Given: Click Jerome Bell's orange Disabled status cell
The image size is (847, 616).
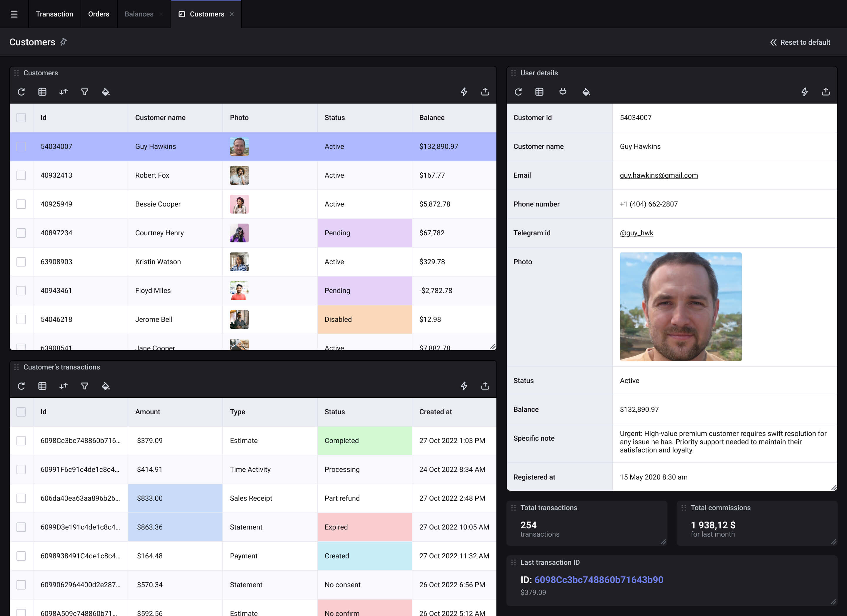Looking at the screenshot, I should [x=364, y=319].
